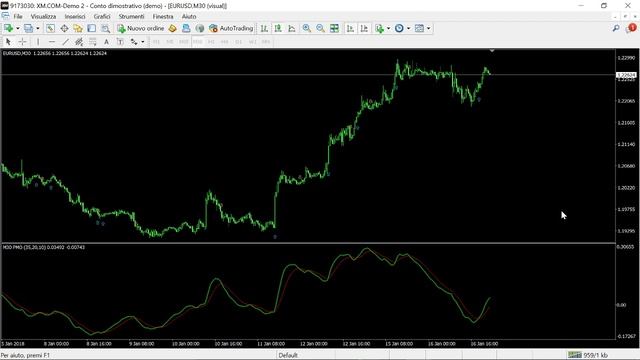Switch chart to bar chart mode
The width and height of the screenshot is (640, 360).
pos(264,28)
